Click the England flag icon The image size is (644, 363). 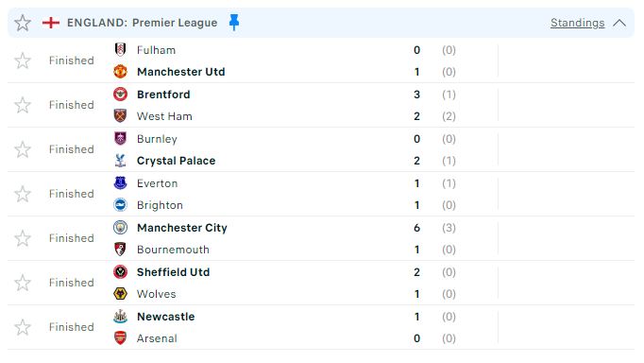tap(51, 23)
